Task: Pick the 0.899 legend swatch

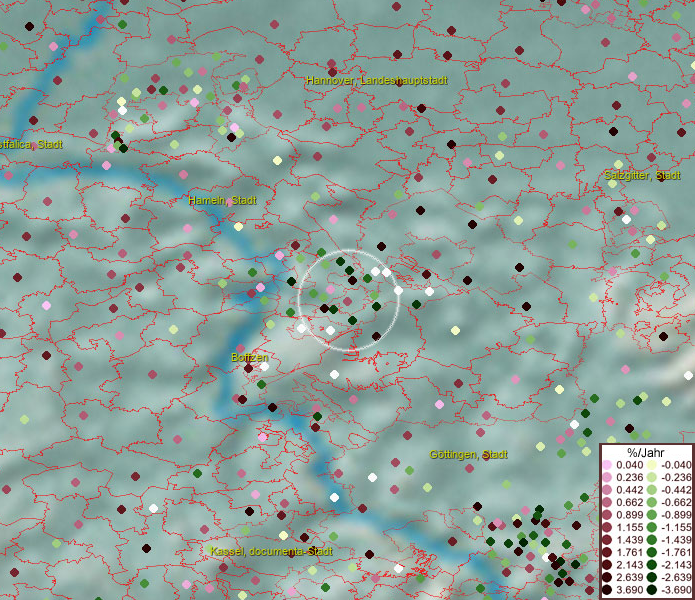Action: coord(607,515)
